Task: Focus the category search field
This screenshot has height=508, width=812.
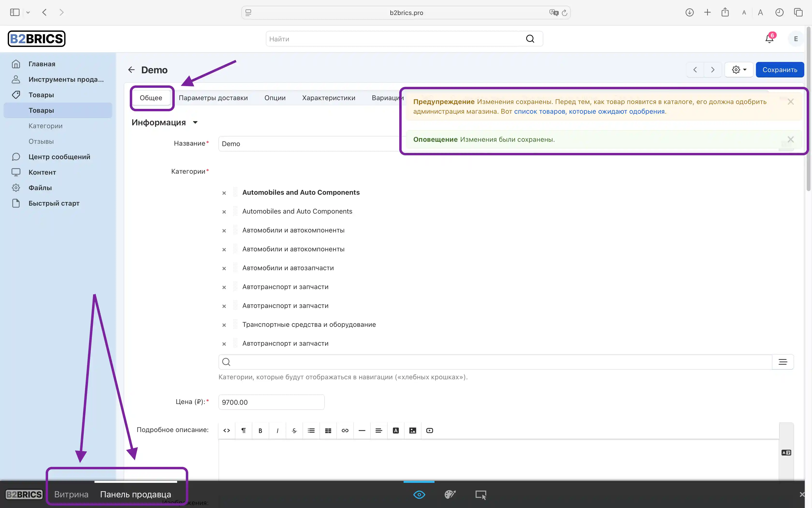Action: coord(495,362)
